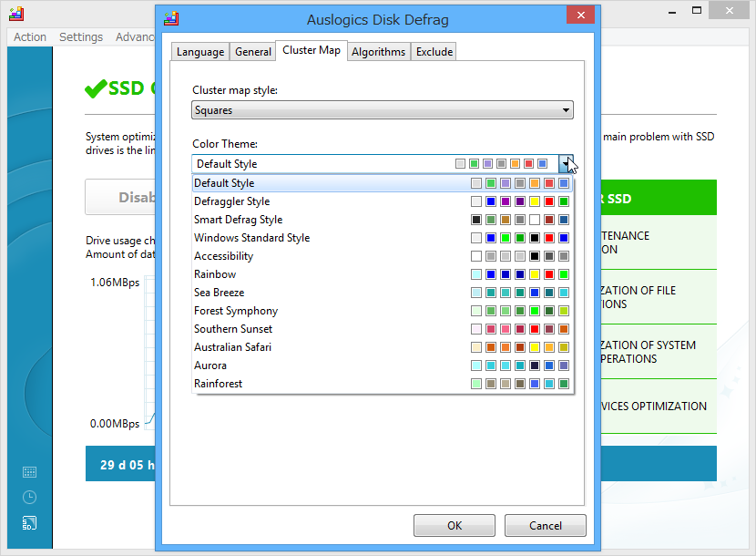Click the '29 d 05 h' timer bar

(x=120, y=464)
